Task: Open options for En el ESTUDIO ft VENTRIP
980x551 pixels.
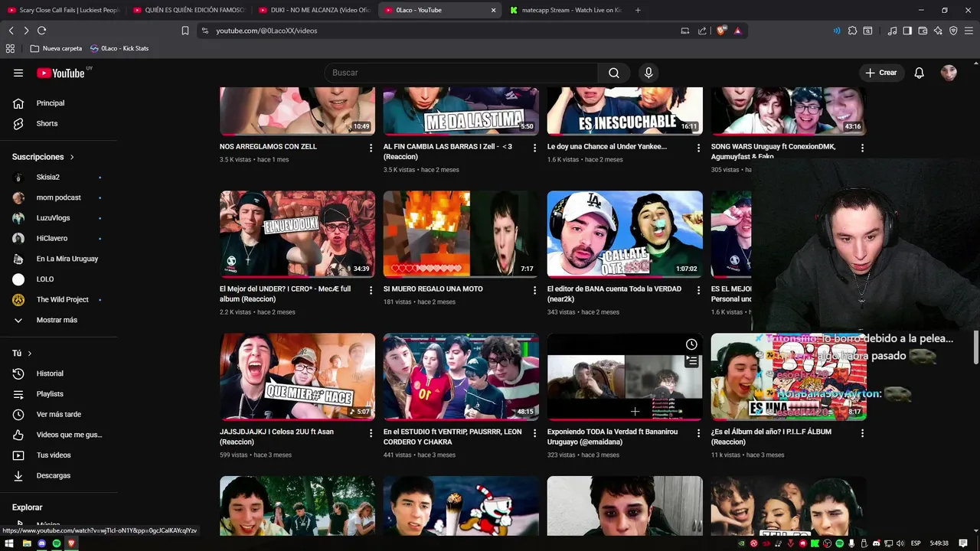Action: (x=535, y=433)
